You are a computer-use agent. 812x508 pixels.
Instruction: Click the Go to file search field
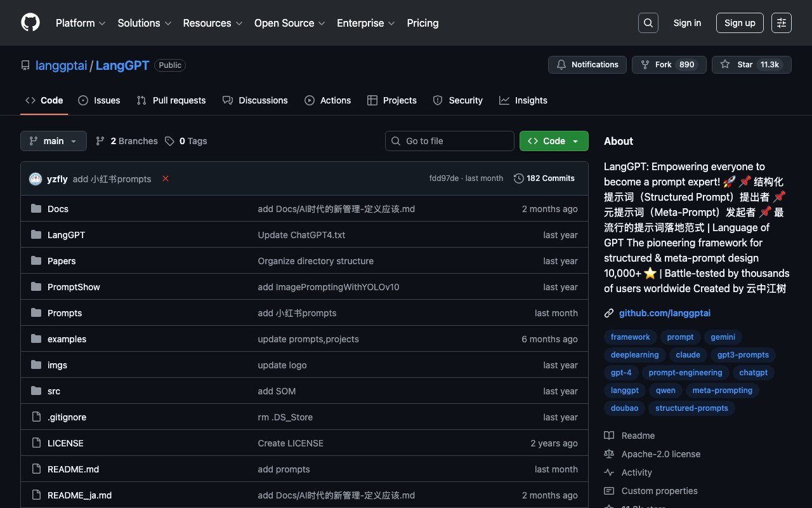450,141
